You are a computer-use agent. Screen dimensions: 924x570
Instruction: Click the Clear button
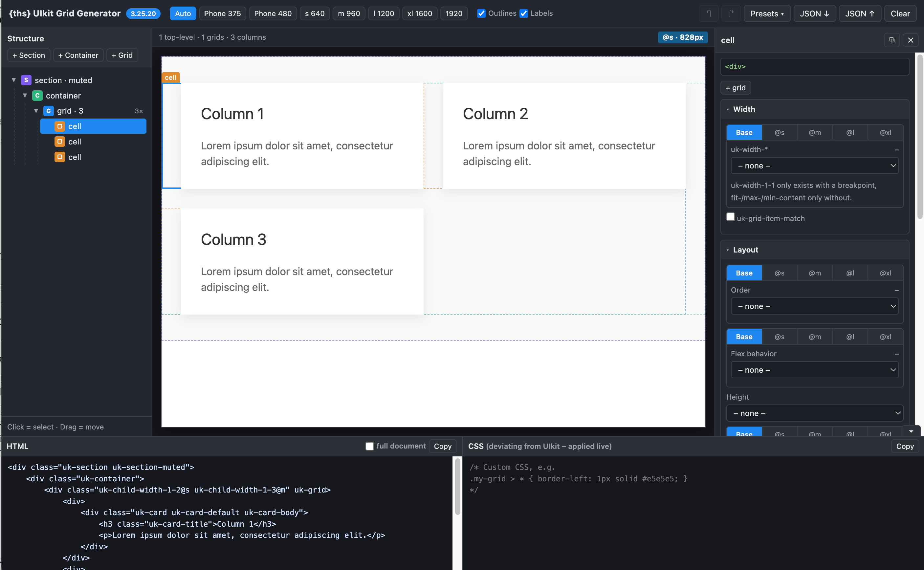900,13
